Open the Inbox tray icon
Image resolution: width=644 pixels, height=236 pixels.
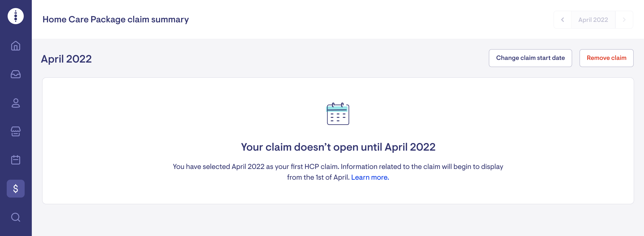(16, 74)
